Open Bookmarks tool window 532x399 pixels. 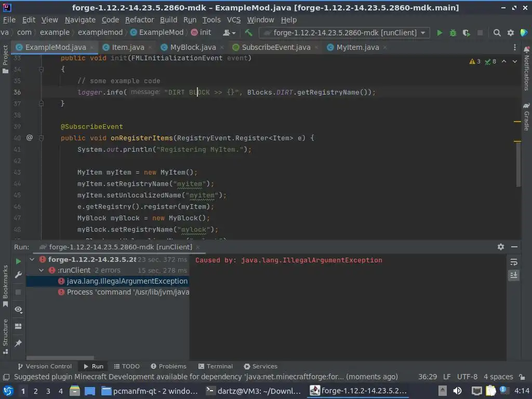5,286
